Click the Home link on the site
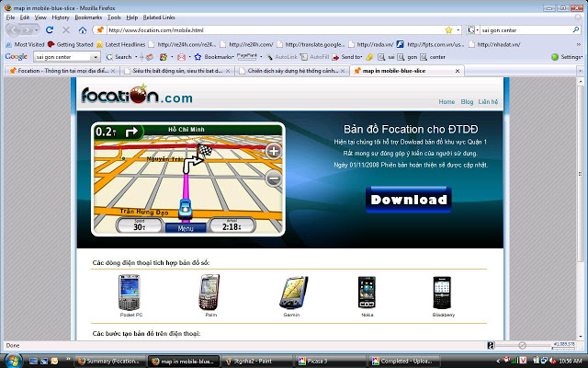 click(447, 102)
